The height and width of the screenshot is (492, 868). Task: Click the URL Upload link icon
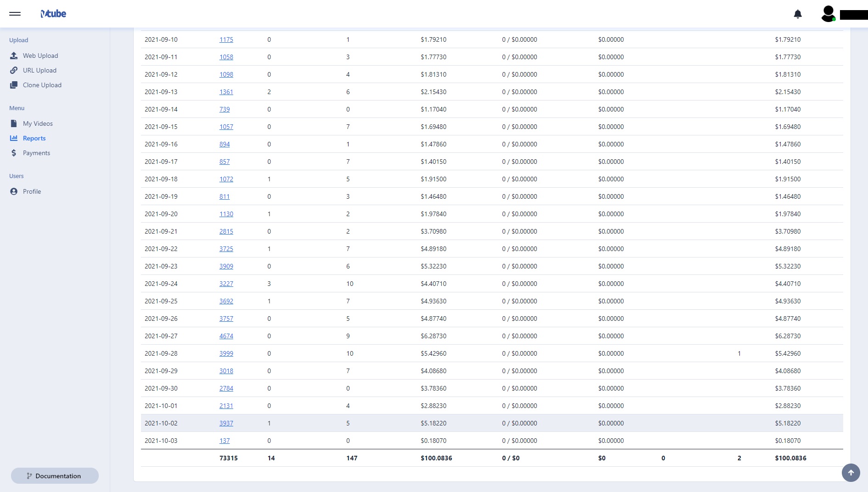(x=14, y=70)
